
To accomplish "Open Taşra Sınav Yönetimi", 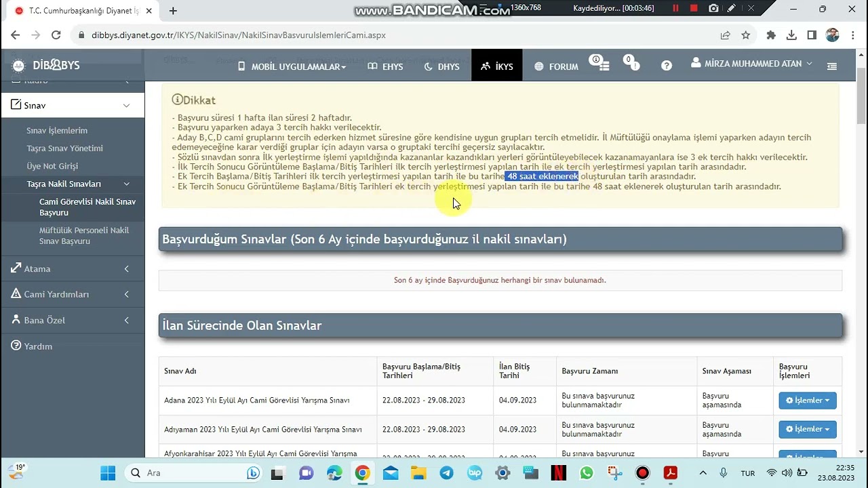I will pos(65,148).
